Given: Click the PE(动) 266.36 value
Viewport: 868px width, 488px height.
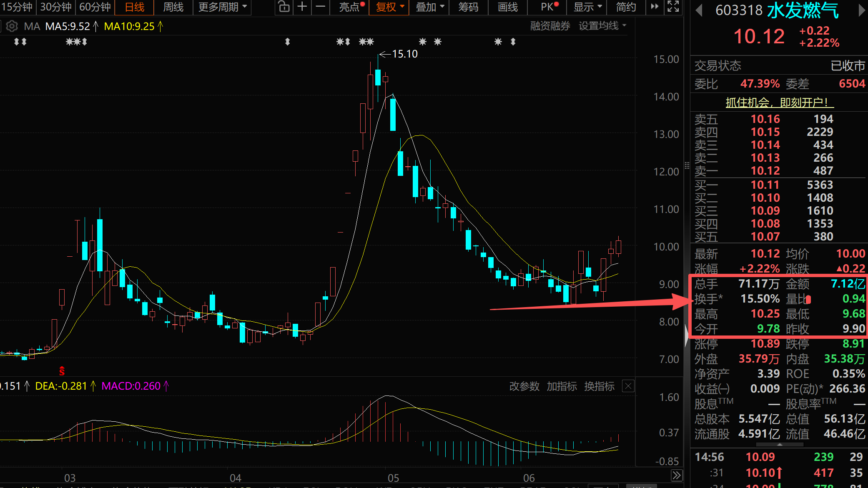Looking at the screenshot, I should coord(847,389).
